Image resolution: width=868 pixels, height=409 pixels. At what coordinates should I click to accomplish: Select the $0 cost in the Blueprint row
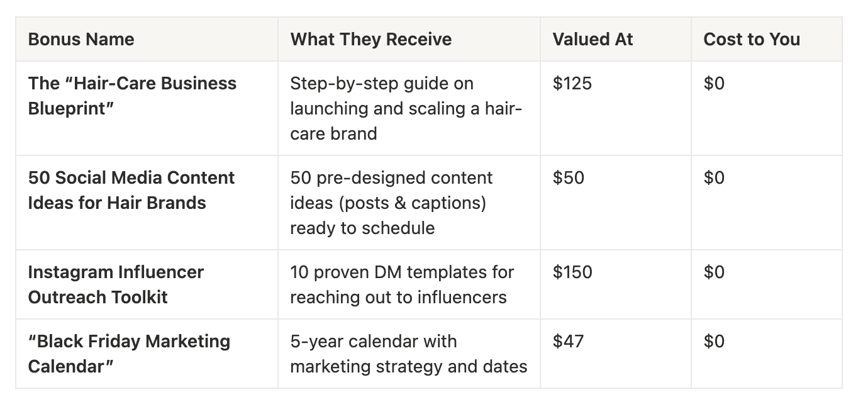point(715,84)
